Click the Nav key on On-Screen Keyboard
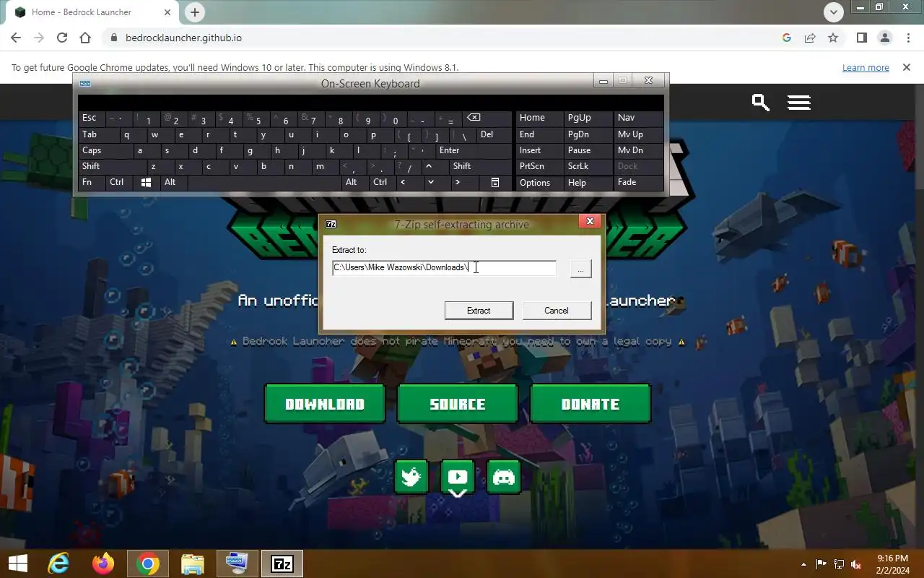 pyautogui.click(x=638, y=118)
